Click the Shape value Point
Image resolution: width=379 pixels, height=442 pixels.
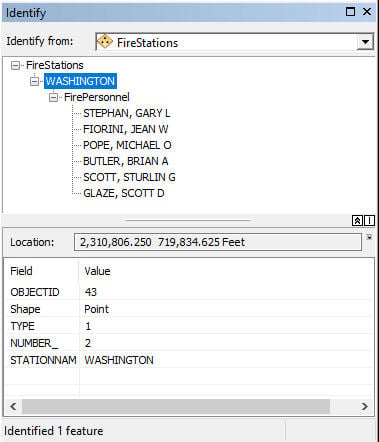coord(96,309)
